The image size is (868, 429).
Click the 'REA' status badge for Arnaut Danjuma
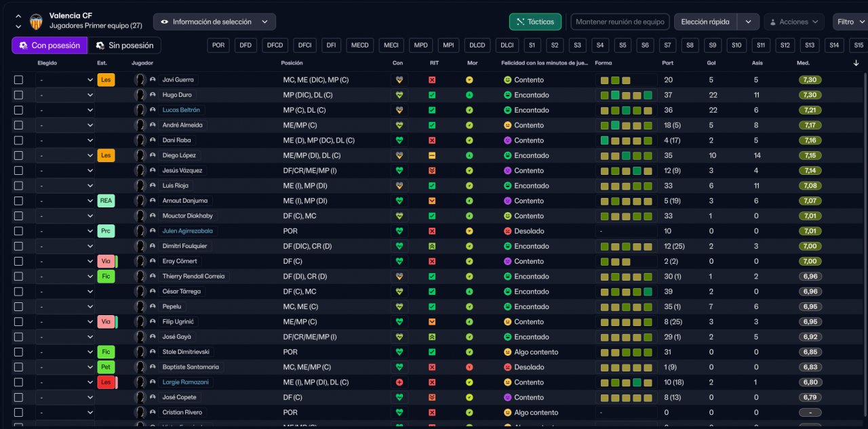click(106, 201)
